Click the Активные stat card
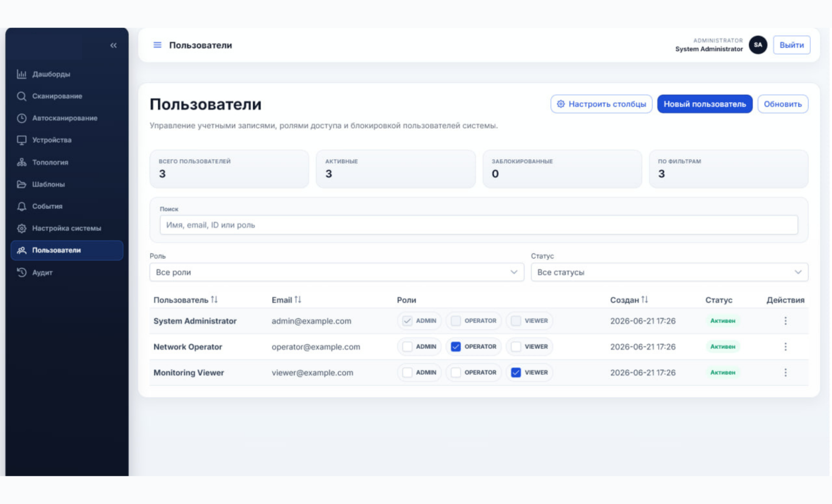Image resolution: width=832 pixels, height=504 pixels. 396,169
